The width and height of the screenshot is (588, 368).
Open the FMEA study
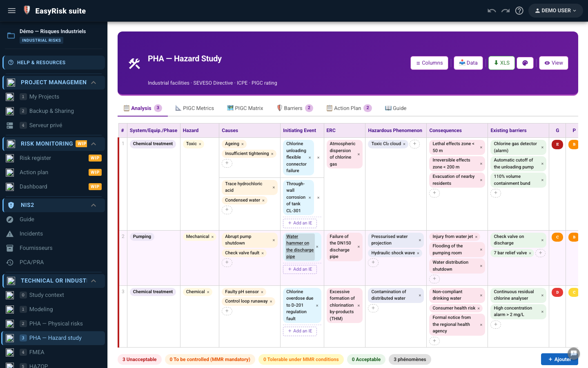tap(54, 352)
